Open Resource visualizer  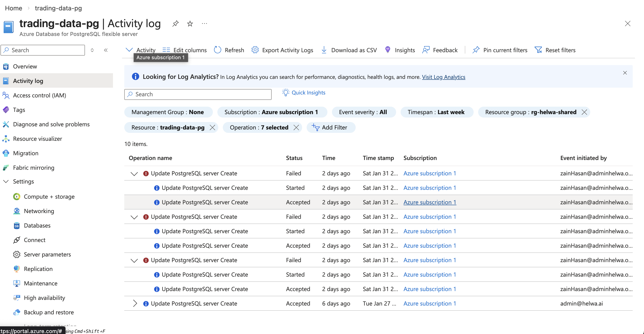coord(56,139)
